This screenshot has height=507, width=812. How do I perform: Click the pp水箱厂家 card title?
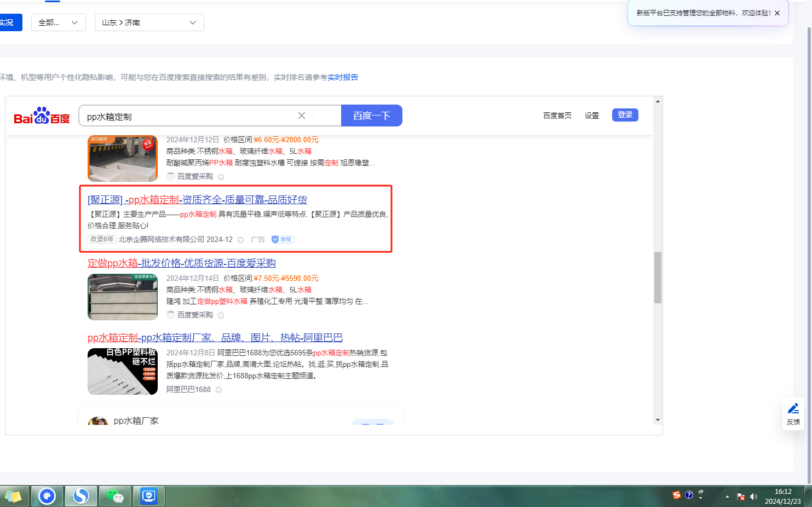(136, 420)
